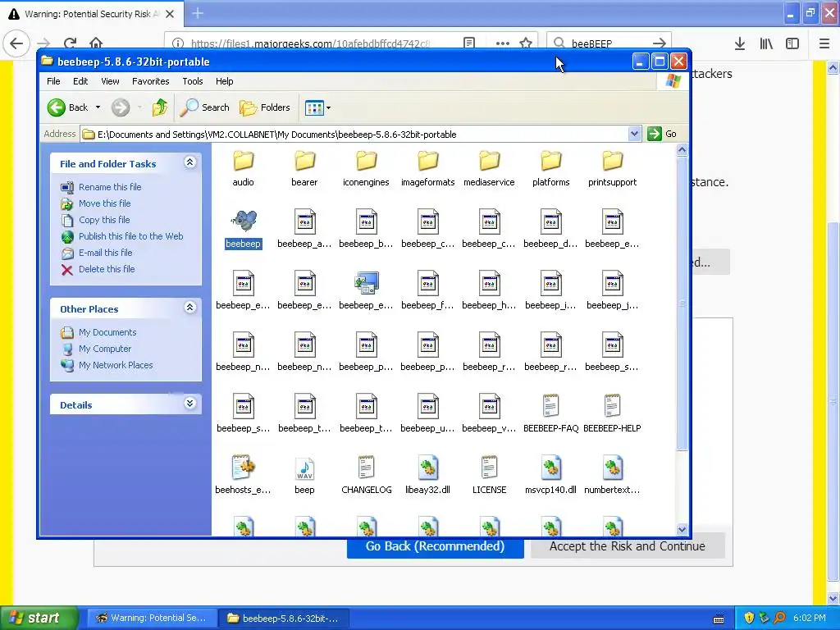
Task: Expand the address bar dropdown
Action: [634, 134]
